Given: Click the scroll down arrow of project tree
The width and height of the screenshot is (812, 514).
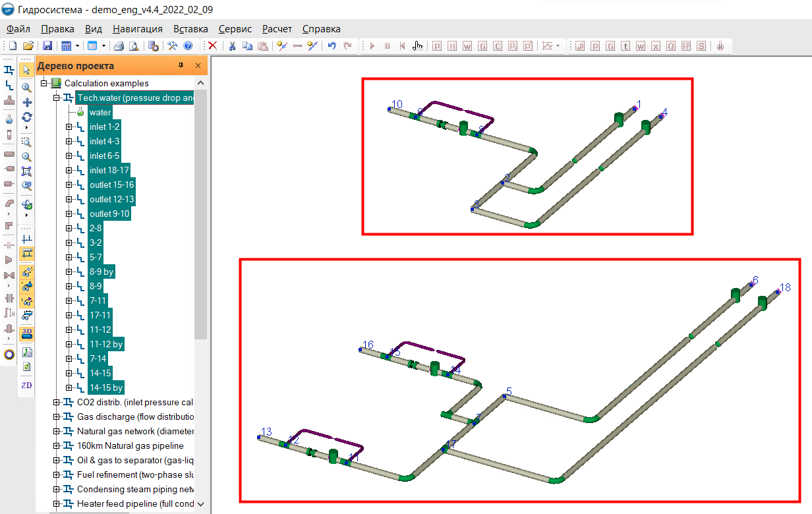Looking at the screenshot, I should [x=201, y=504].
